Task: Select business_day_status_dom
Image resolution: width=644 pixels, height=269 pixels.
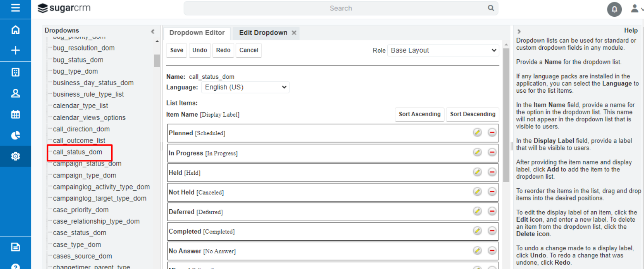Action: pyautogui.click(x=93, y=83)
